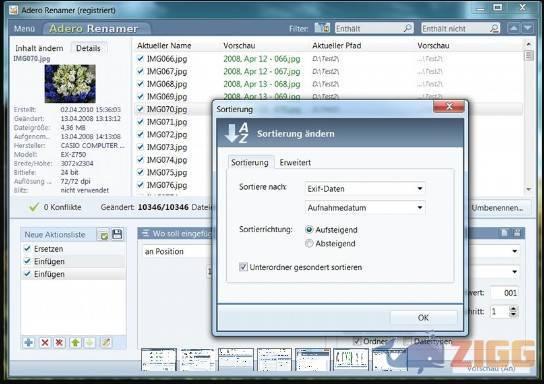Click the up arrow button in header bar

pyautogui.click(x=514, y=28)
